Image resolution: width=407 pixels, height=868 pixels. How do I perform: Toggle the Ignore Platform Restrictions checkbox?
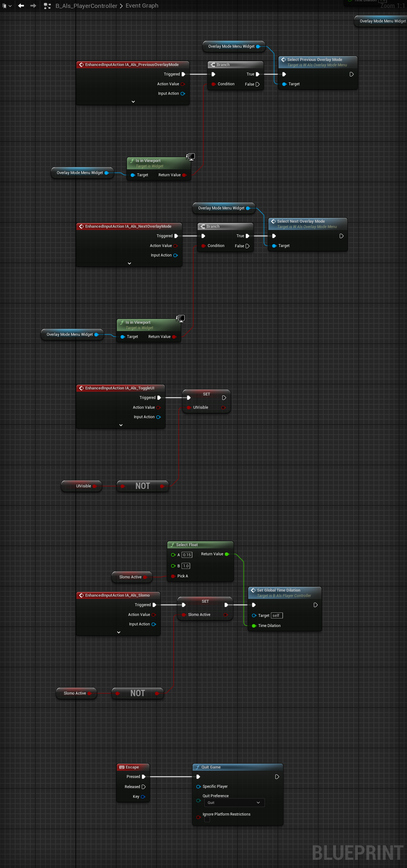coord(207,819)
